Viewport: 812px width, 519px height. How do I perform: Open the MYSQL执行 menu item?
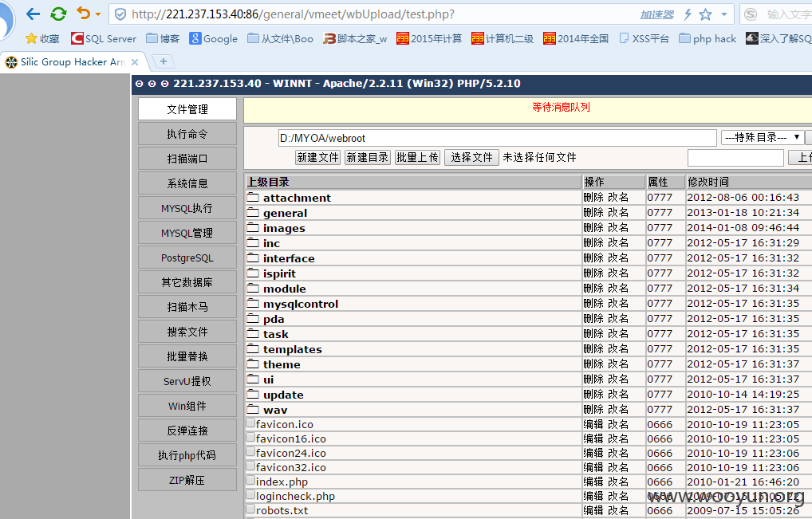187,208
